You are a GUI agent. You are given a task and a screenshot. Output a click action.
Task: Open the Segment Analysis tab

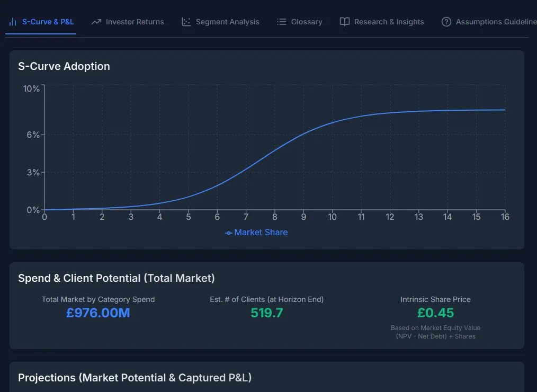(x=220, y=22)
